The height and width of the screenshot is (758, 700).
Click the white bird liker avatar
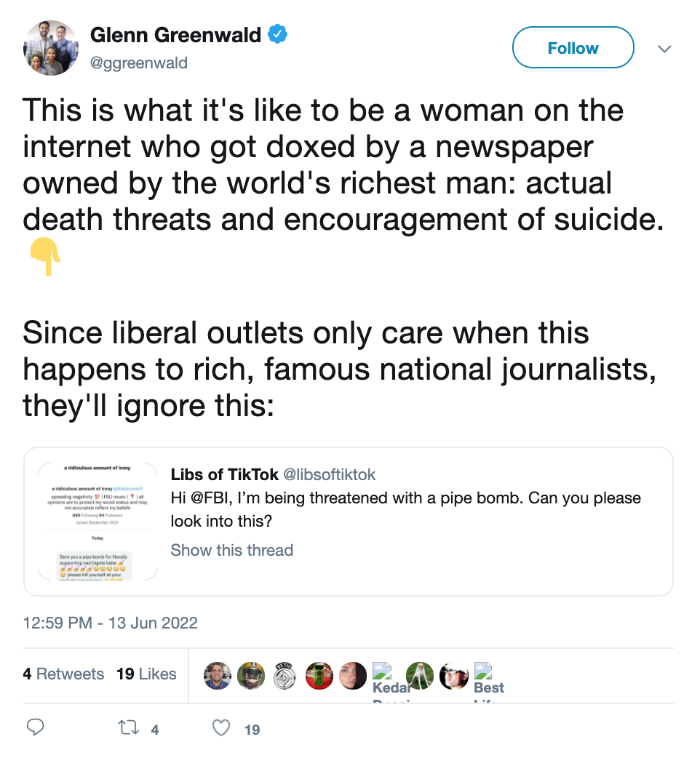point(420,676)
